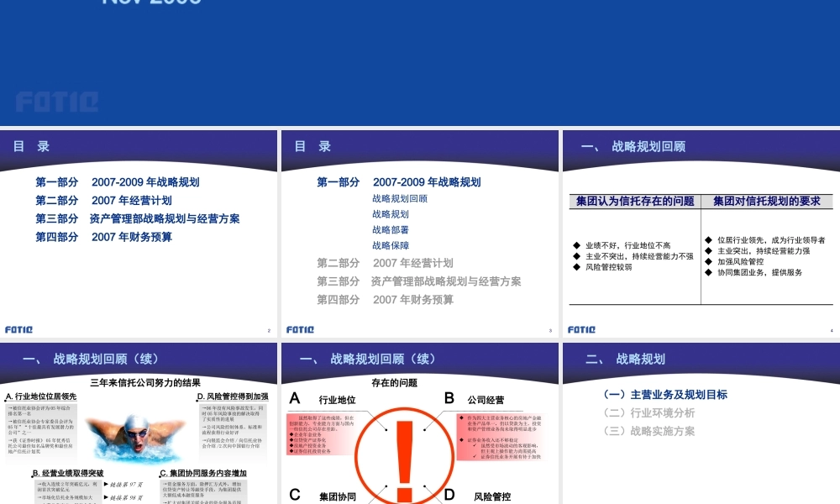The height and width of the screenshot is (504, 840).
Task: Click grey 第四部分 2007 年财务预算 on slide 3
Action: point(385,299)
